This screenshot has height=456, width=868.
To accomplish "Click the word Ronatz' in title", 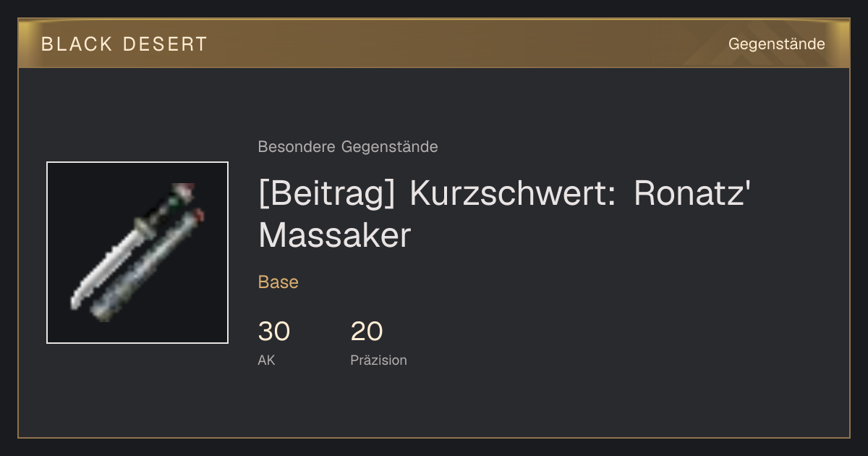I will pos(691,195).
